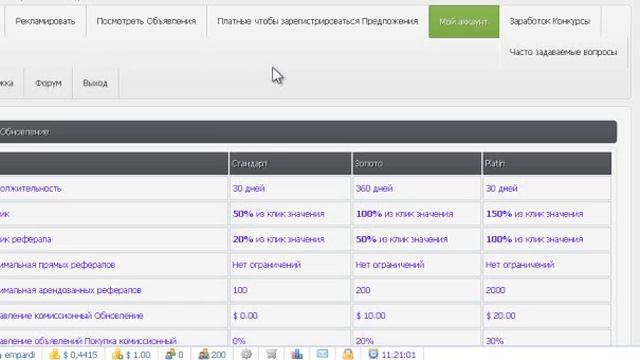Click 360 дней duration in Золото column
This screenshot has width=640, height=360.
click(374, 189)
